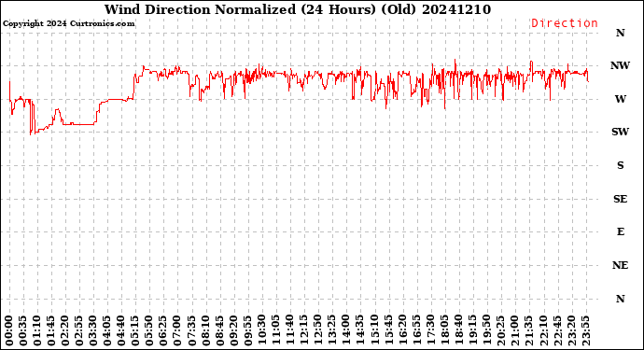Click the 'SE' axis label
The width and height of the screenshot is (644, 350).
click(x=620, y=199)
